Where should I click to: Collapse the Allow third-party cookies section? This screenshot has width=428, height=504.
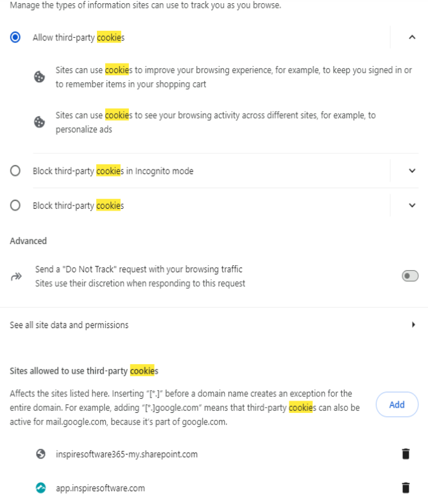(x=412, y=37)
